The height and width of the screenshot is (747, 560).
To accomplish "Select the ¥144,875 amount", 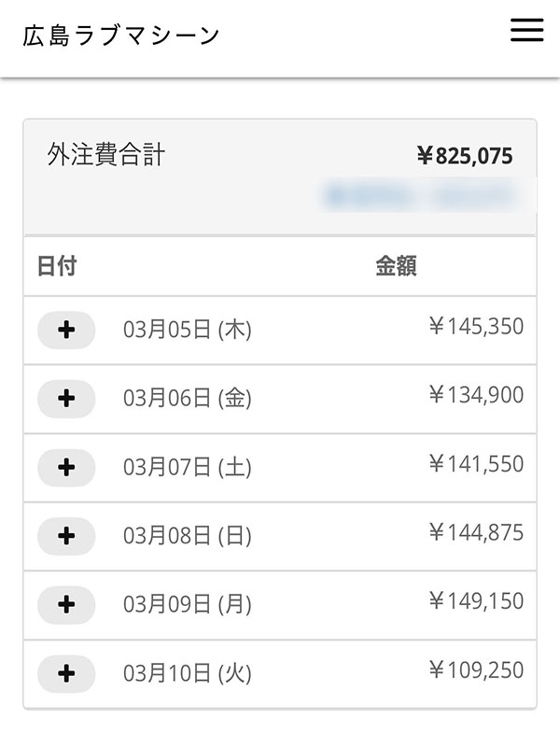I will [476, 533].
